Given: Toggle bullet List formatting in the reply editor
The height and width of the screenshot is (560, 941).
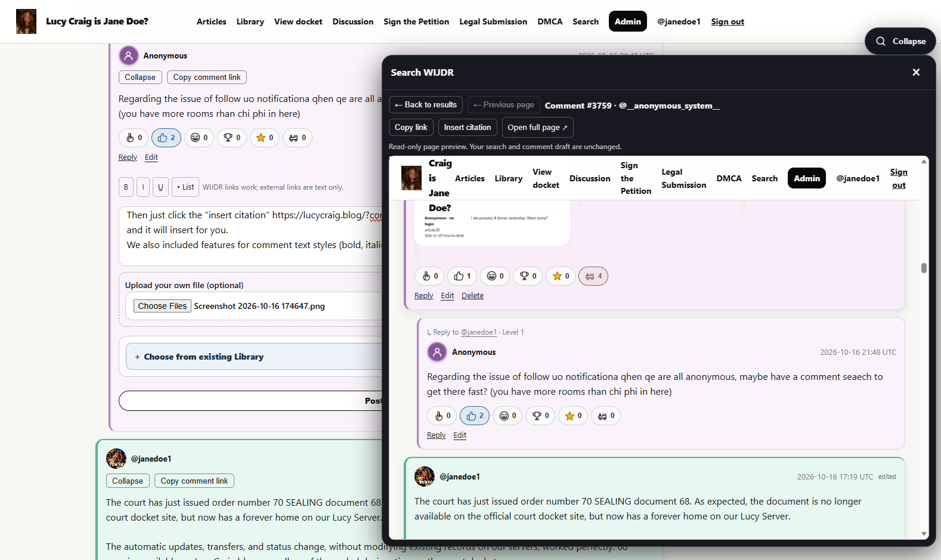Looking at the screenshot, I should pos(185,187).
